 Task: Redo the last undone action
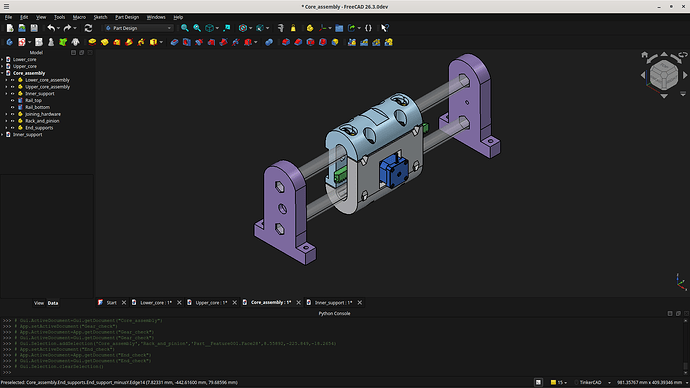[67, 28]
